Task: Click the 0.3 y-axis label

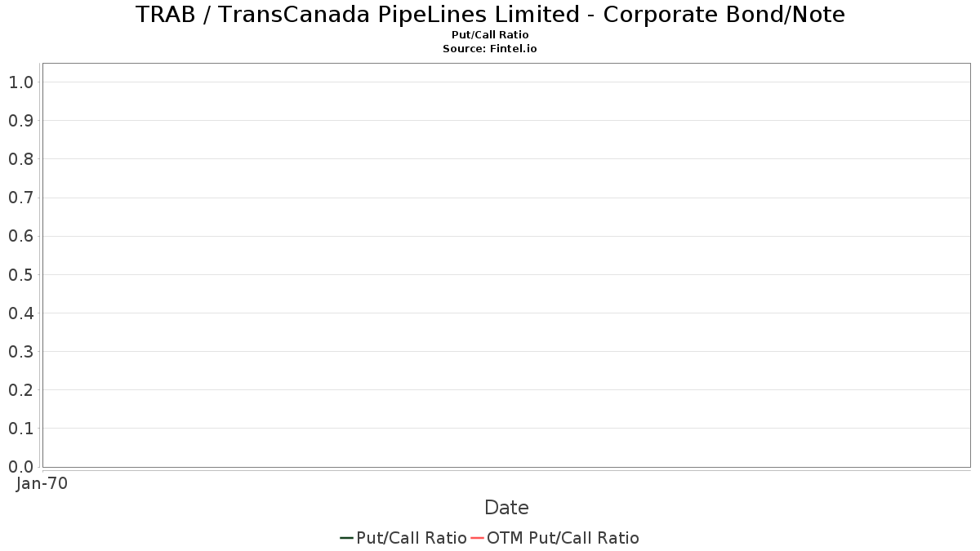Action: (20, 352)
